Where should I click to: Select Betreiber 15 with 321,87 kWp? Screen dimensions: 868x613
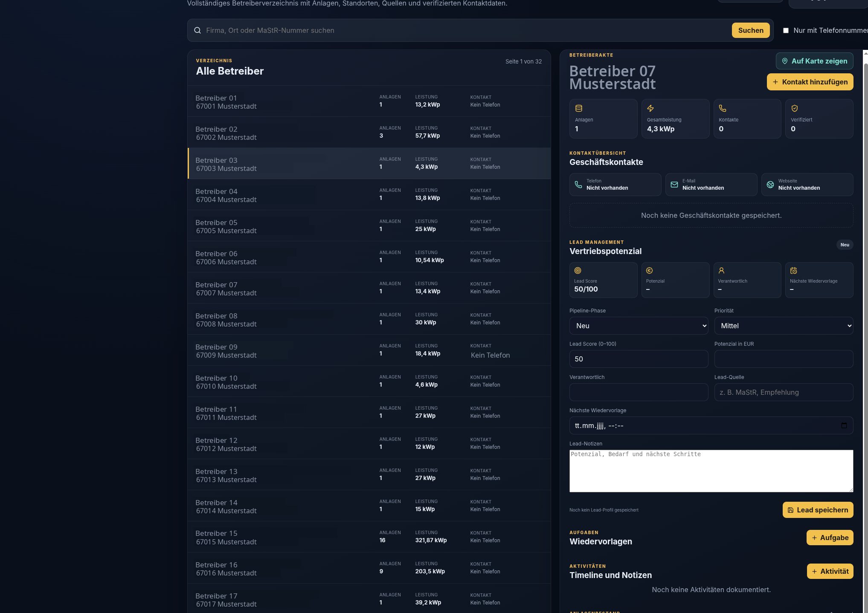point(369,537)
